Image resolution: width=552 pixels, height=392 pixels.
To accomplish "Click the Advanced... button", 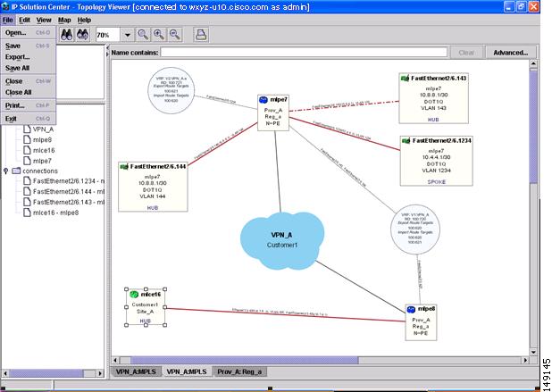I will 510,53.
